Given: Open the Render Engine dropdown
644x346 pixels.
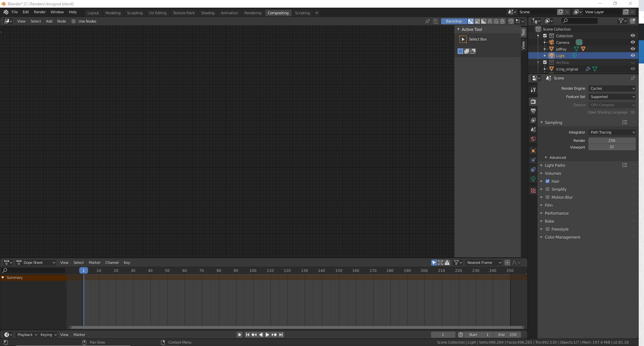Looking at the screenshot, I should click(612, 88).
